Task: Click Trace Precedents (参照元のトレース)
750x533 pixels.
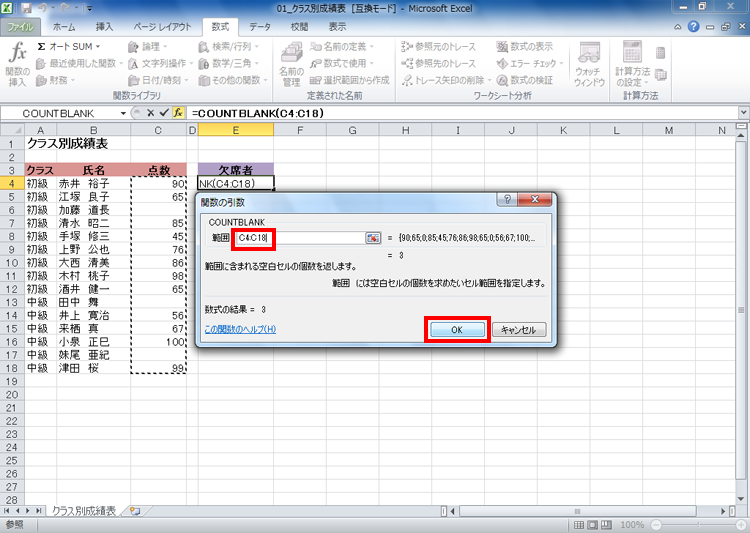Action: 438,46
